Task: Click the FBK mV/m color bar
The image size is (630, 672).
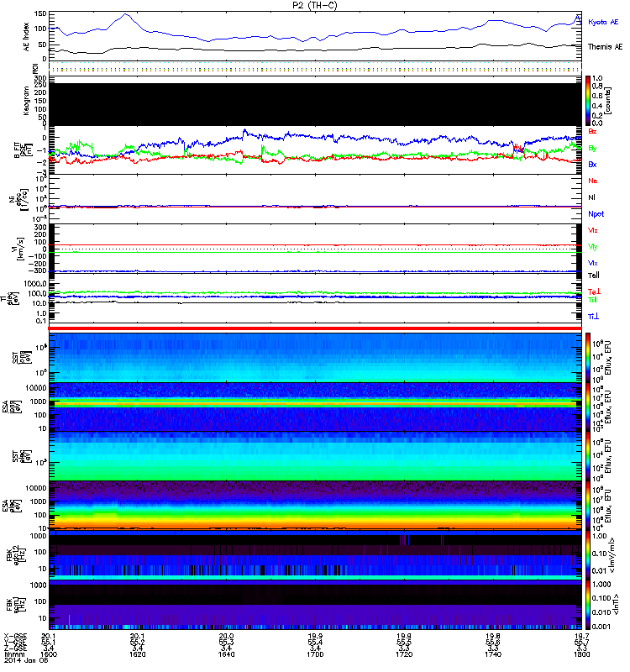Action: [x=588, y=555]
